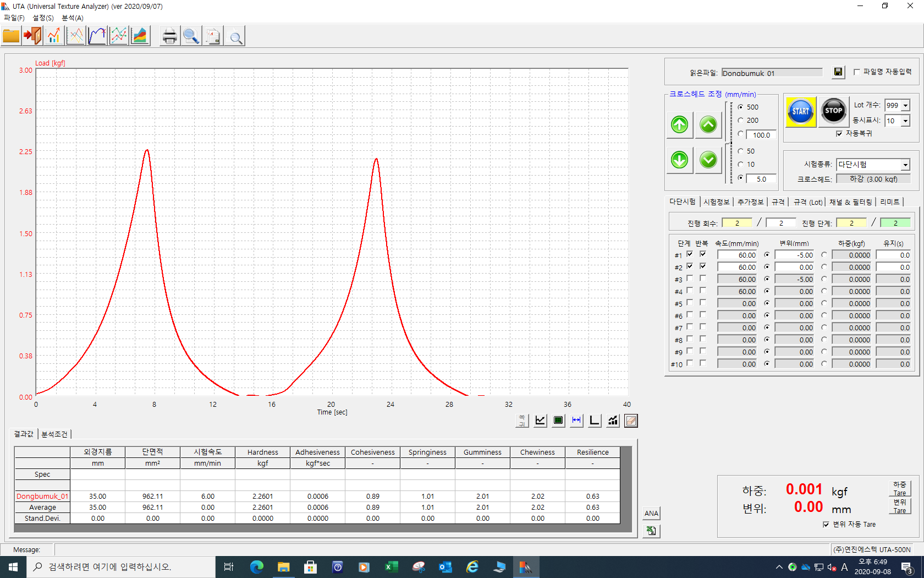Click the ANA analysis button
The height and width of the screenshot is (578, 924).
pyautogui.click(x=651, y=513)
